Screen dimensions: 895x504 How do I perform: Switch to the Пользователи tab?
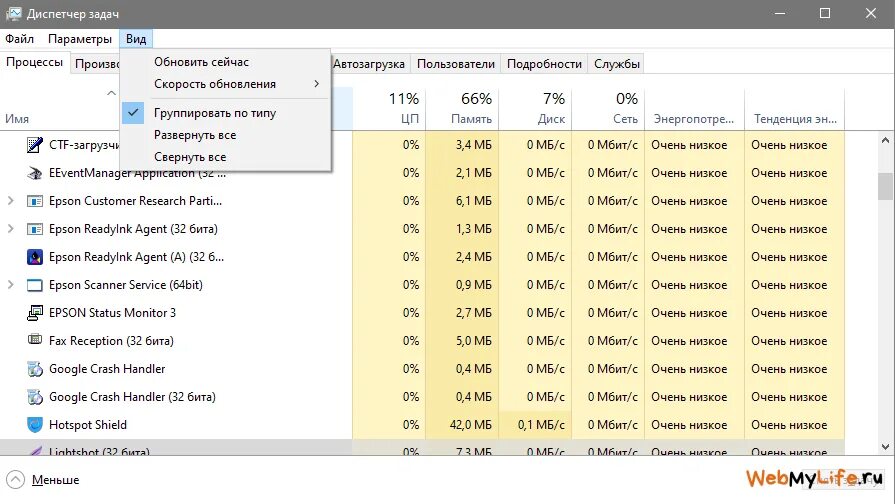tap(455, 64)
